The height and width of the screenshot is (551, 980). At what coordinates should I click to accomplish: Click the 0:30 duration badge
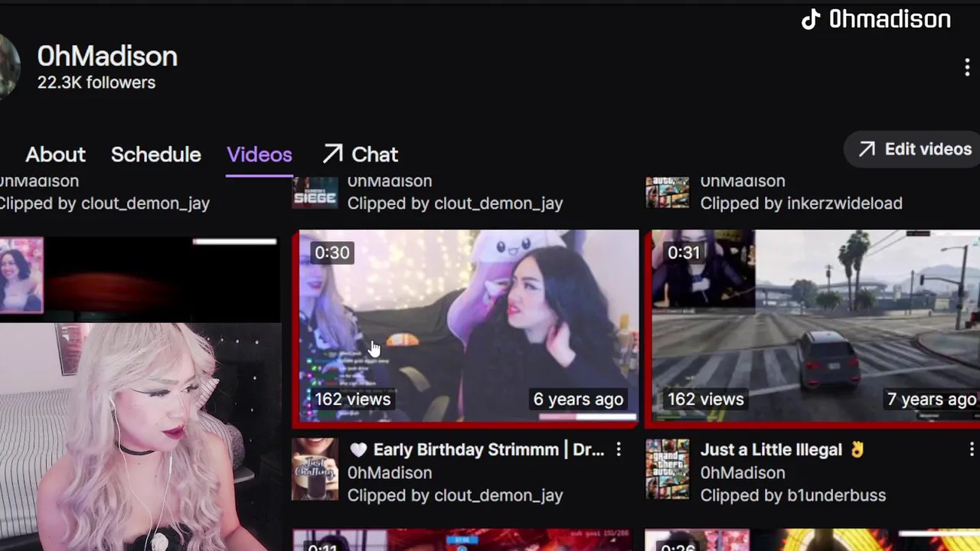tap(332, 253)
